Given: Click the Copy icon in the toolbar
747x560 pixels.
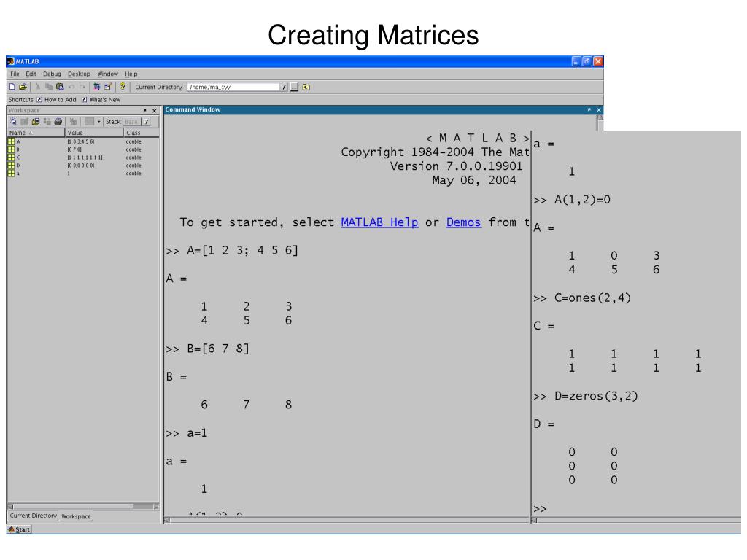Looking at the screenshot, I should coord(49,87).
